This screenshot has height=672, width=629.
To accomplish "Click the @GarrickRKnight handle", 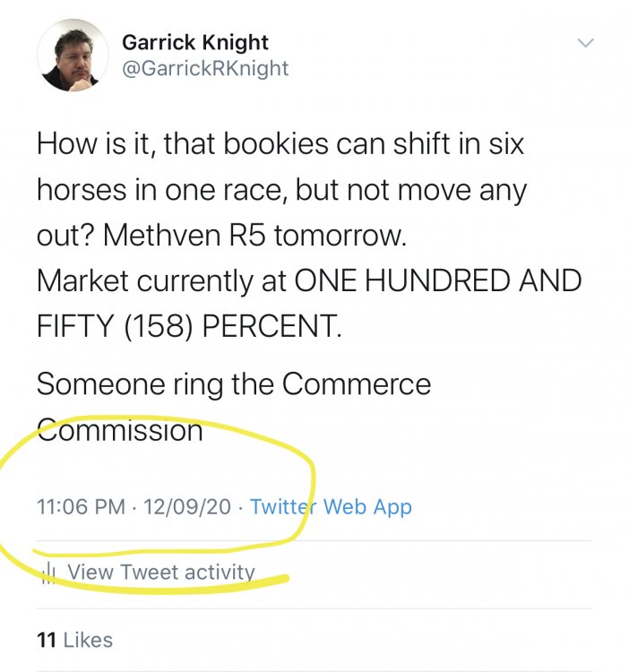I will pos(204,67).
